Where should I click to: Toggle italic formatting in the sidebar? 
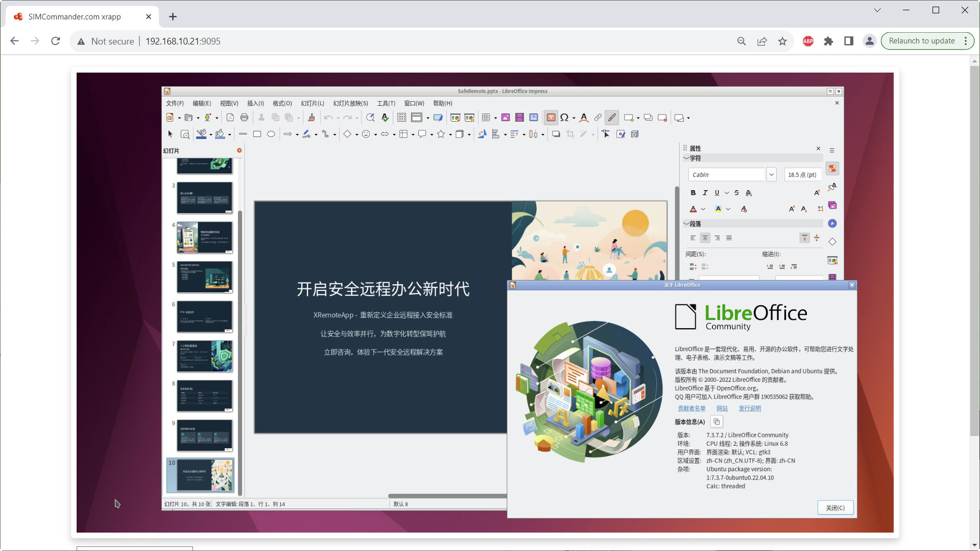click(x=705, y=193)
